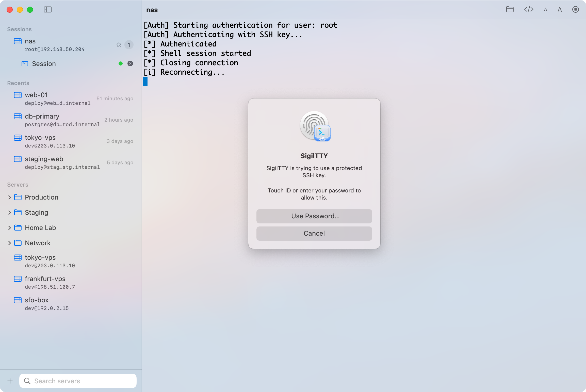This screenshot has width=586, height=392.
Task: Click the nas window title
Action: pyautogui.click(x=152, y=10)
